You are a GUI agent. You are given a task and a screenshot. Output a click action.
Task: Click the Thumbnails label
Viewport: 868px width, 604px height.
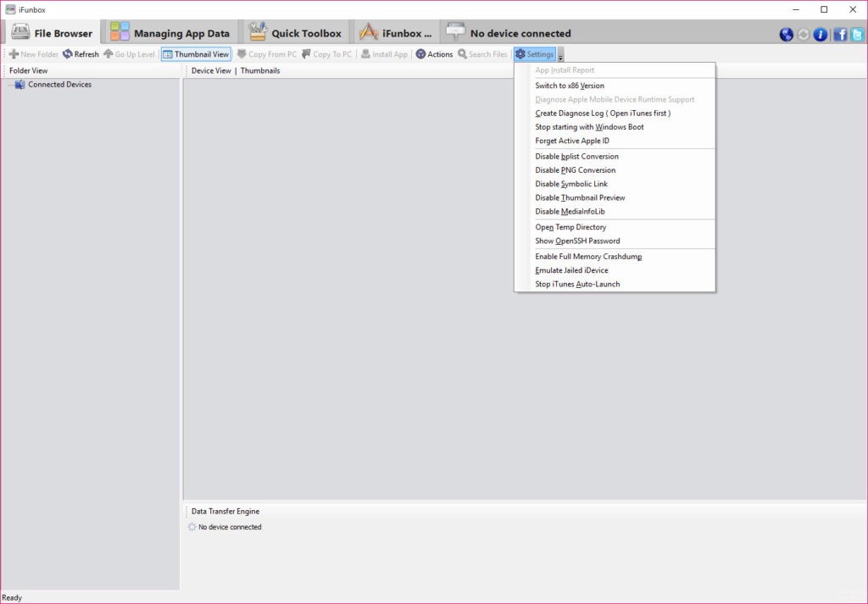click(x=260, y=71)
